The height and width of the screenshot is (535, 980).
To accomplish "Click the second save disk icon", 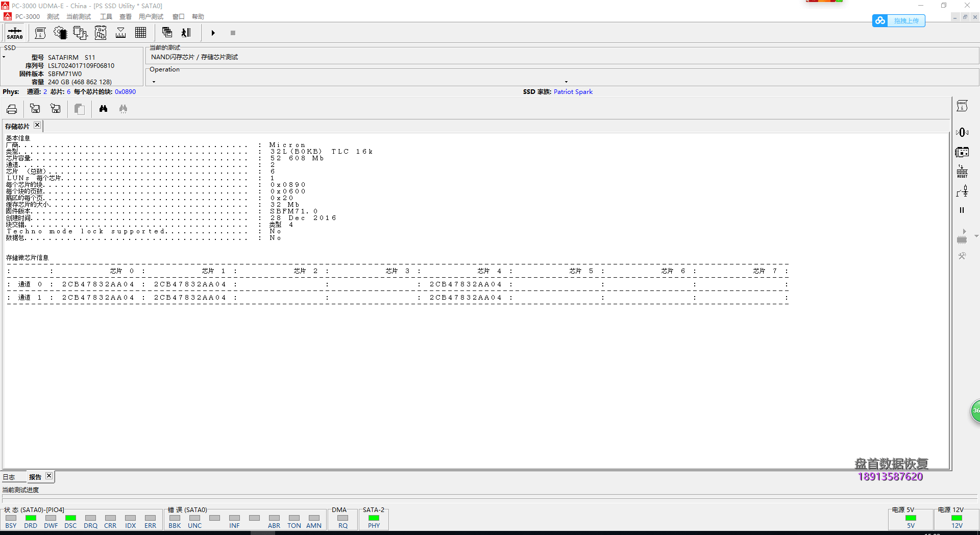I will (55, 109).
